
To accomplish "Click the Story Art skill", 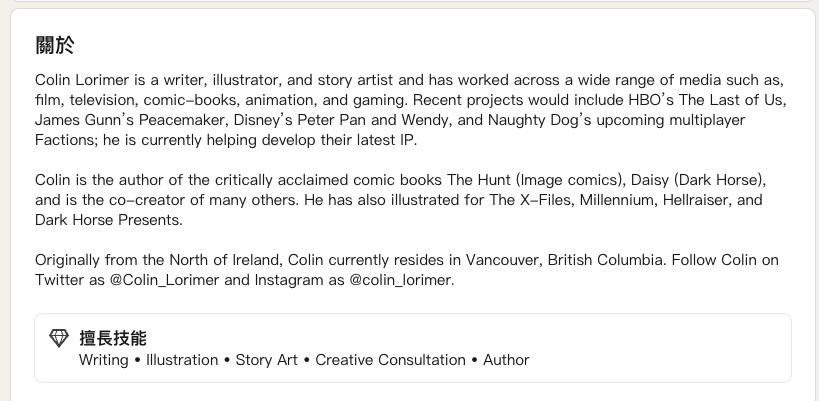I will click(x=266, y=360).
